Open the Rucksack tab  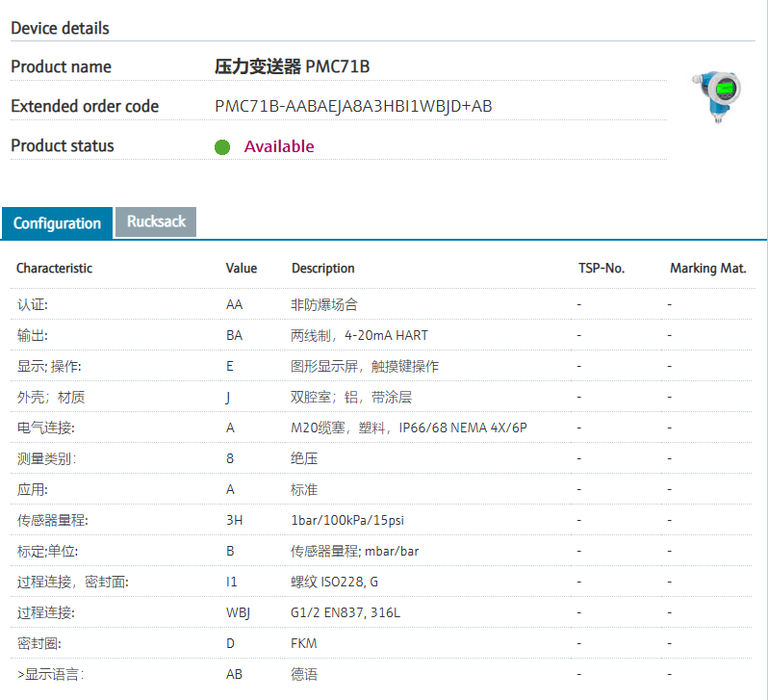click(155, 221)
